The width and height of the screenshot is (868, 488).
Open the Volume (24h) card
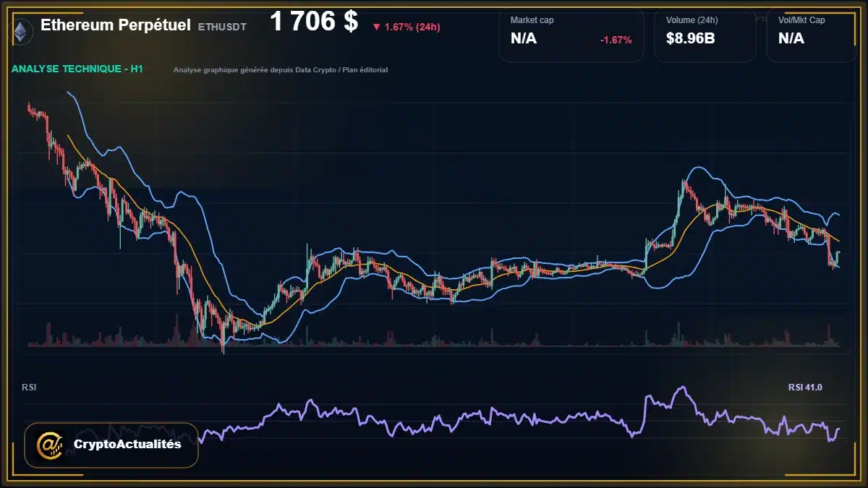point(705,35)
